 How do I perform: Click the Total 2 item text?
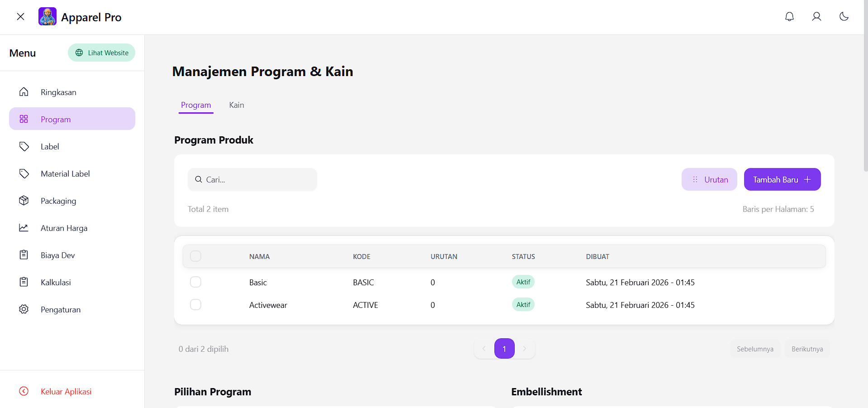pos(208,209)
